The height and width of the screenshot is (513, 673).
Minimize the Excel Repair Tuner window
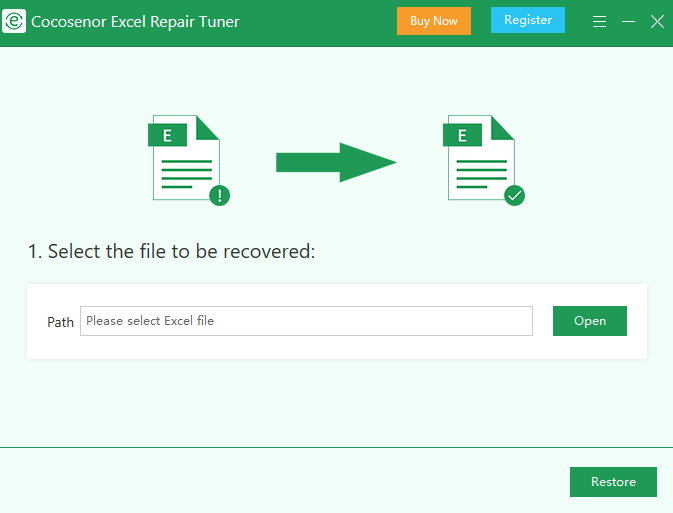click(628, 21)
